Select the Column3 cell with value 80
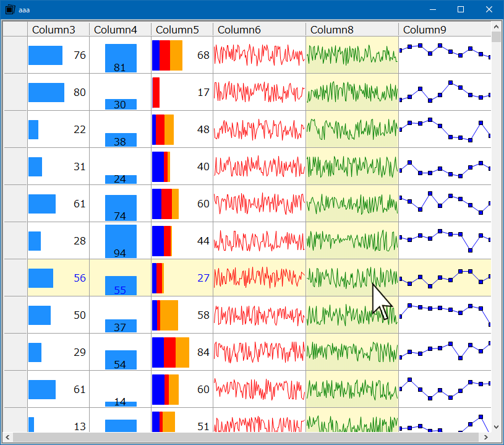The image size is (504, 445). click(x=58, y=92)
